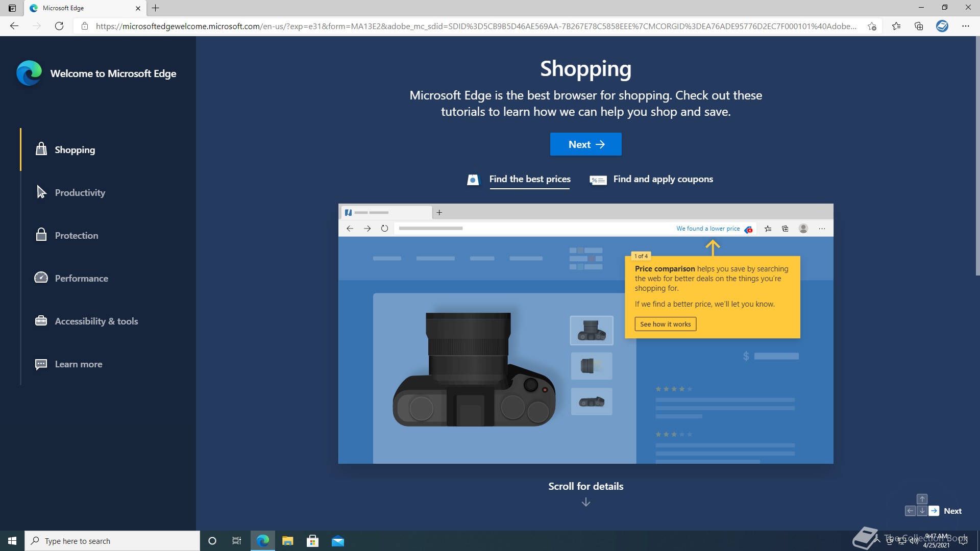Open File Explorer from taskbar
Image resolution: width=980 pixels, height=551 pixels.
pos(287,541)
